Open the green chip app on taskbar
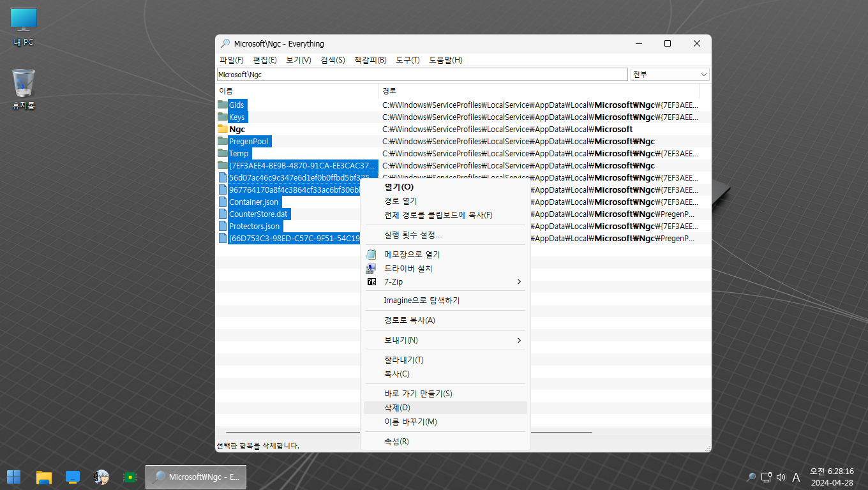The image size is (868, 490). click(x=130, y=477)
